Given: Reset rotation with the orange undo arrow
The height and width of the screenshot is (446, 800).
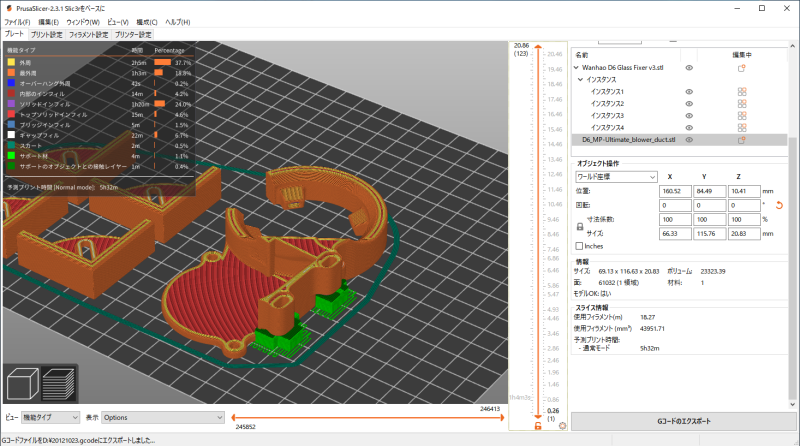Looking at the screenshot, I should click(779, 205).
